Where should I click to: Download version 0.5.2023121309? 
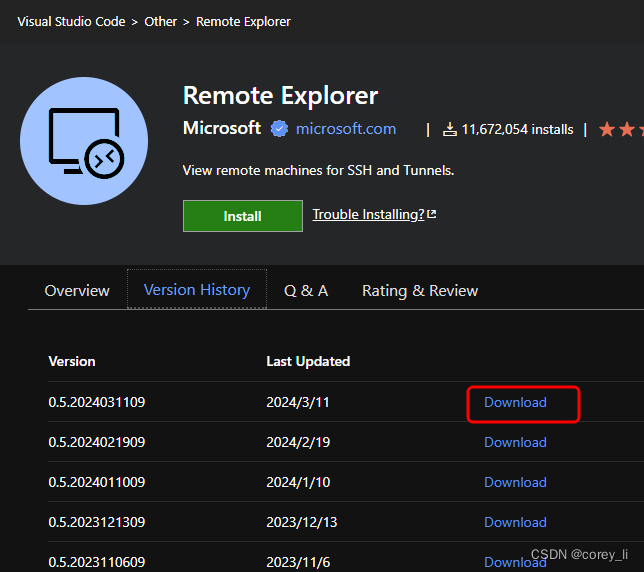[x=515, y=522]
